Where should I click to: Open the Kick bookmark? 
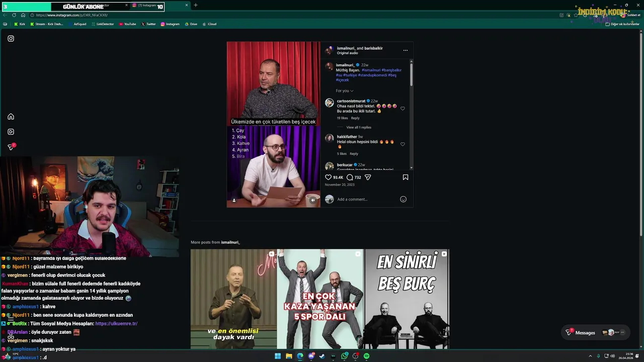pyautogui.click(x=20, y=24)
